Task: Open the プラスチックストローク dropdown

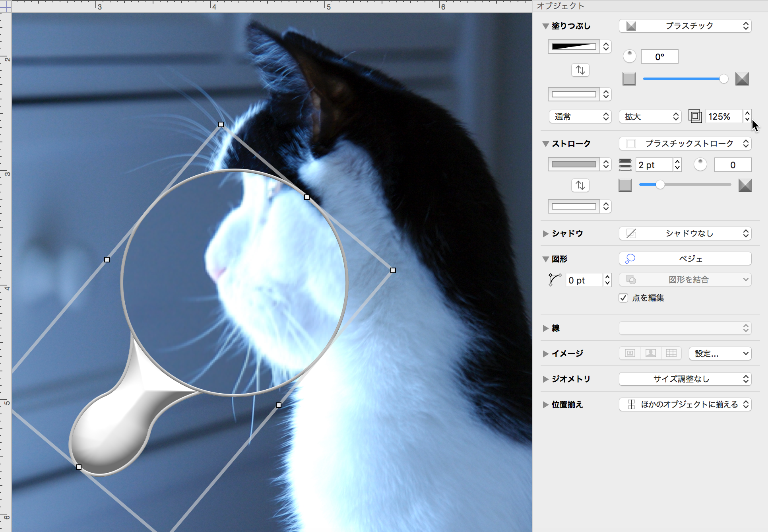Action: tap(685, 144)
